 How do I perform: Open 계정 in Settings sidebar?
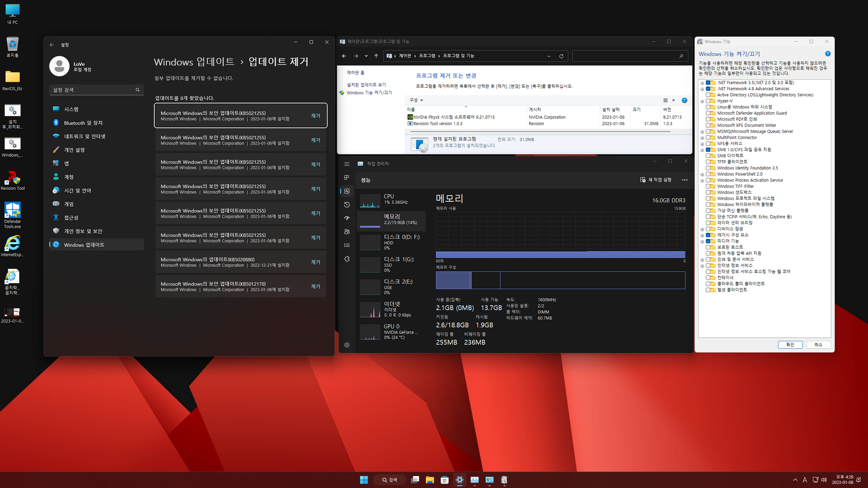click(x=97, y=177)
